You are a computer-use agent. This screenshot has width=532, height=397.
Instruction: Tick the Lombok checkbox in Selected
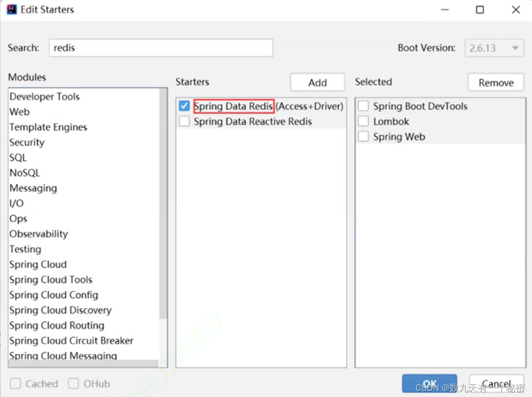point(363,121)
